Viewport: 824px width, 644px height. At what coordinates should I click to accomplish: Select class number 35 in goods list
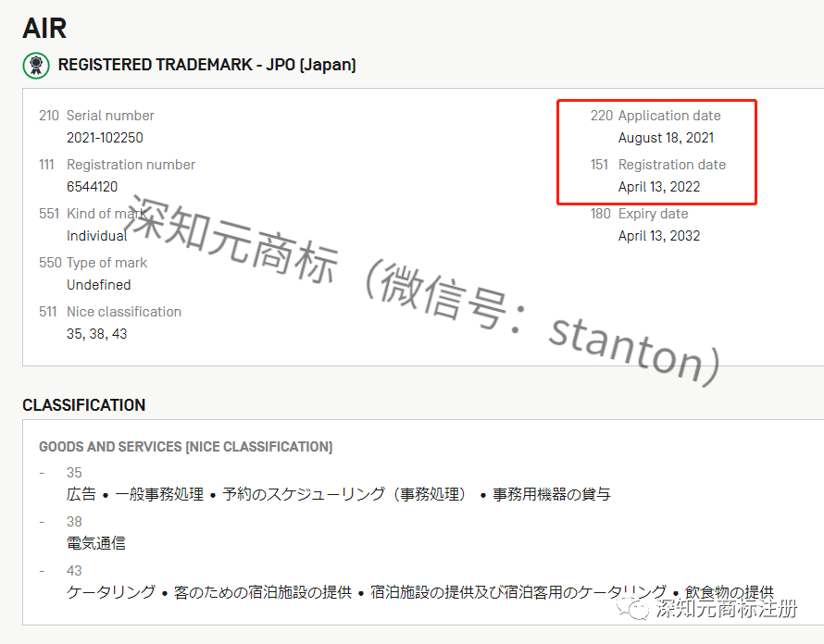74,473
